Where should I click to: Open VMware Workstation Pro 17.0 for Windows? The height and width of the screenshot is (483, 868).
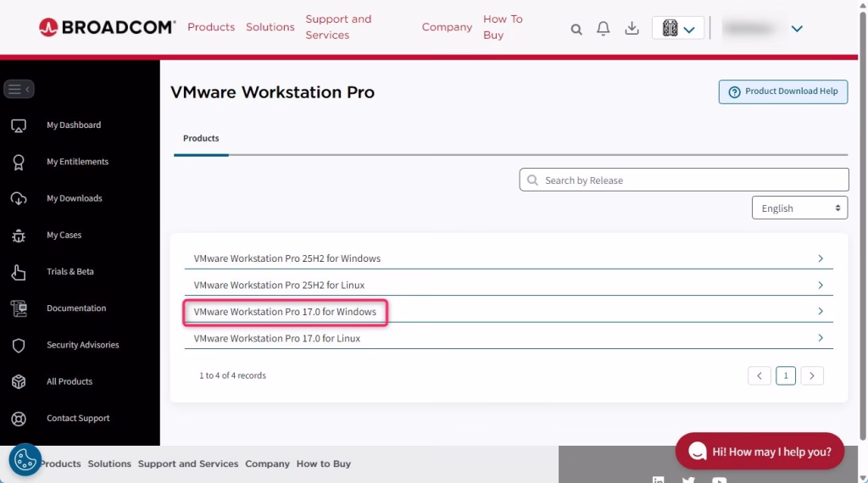[285, 312]
